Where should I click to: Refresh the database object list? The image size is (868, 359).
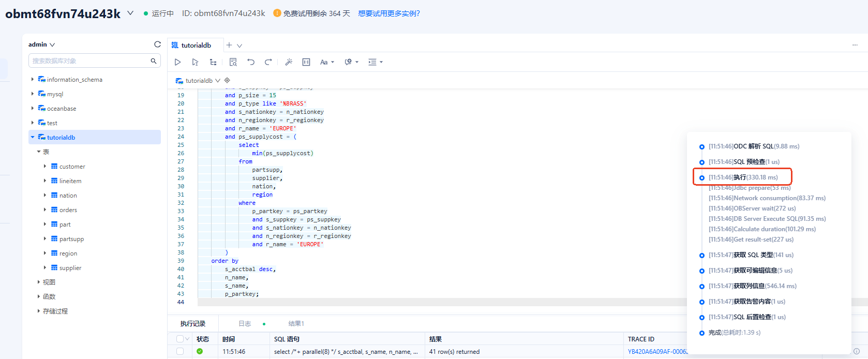[x=157, y=44]
